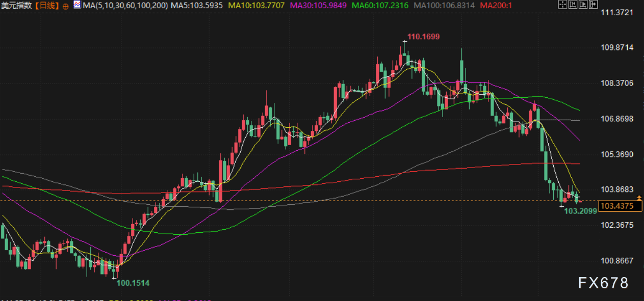The height and width of the screenshot is (301, 644).
Task: Click the 103.8683 price axis label
Action: click(x=617, y=189)
